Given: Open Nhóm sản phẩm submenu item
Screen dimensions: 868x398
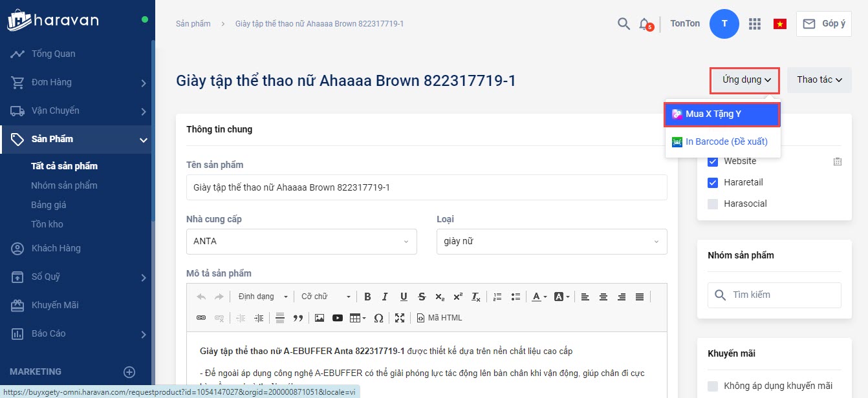Looking at the screenshot, I should (64, 185).
